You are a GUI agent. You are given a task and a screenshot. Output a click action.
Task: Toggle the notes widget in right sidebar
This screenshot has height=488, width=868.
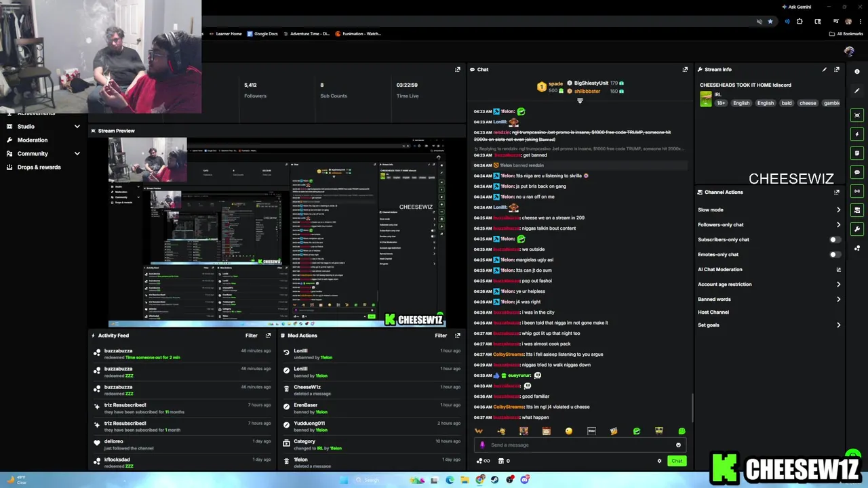point(857,153)
